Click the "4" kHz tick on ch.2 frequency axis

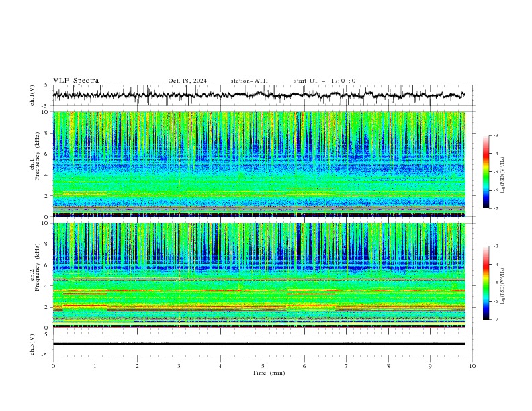(46, 286)
